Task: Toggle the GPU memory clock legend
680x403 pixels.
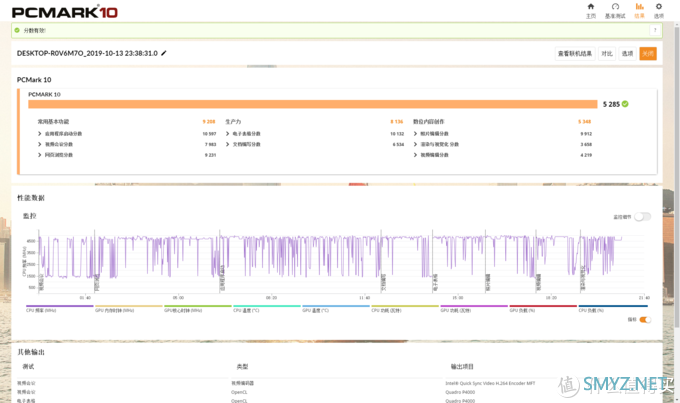Action: 128,308
